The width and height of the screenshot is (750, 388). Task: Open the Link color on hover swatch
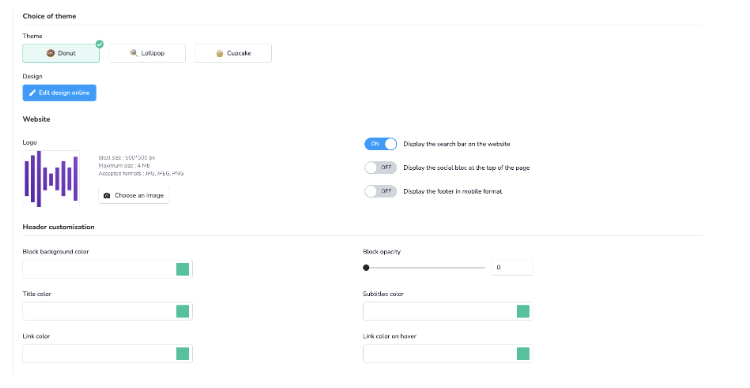(x=523, y=354)
